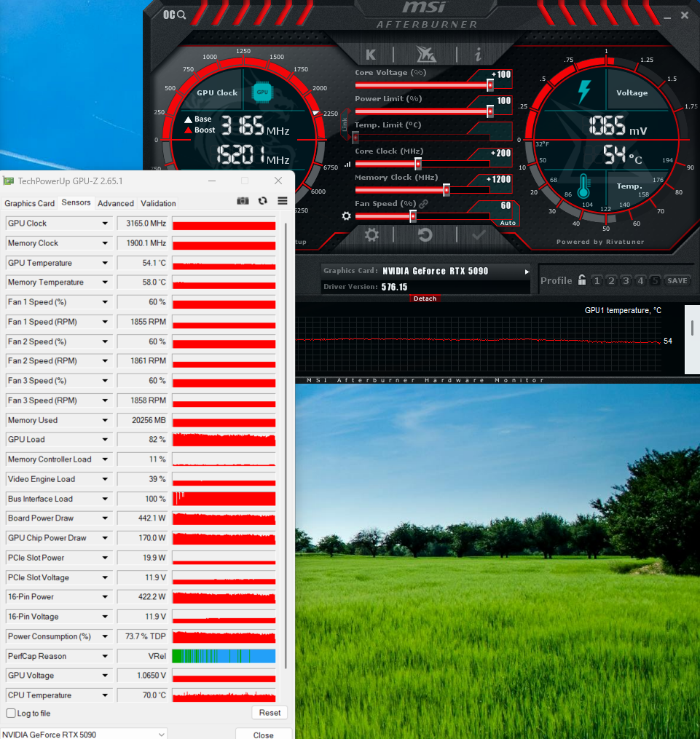700x739 pixels.
Task: Click the Reset button in GPU-Z
Action: (x=270, y=713)
